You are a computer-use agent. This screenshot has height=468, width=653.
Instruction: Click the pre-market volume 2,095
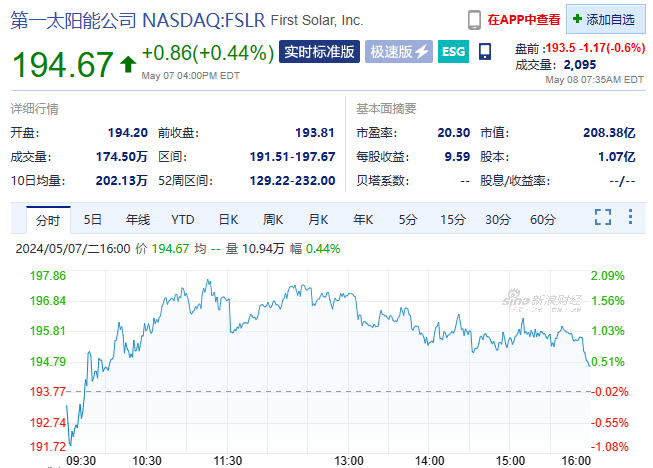pyautogui.click(x=580, y=65)
